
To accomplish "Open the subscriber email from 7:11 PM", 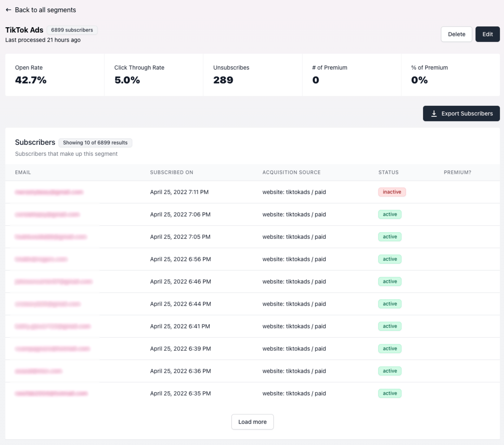I will [x=49, y=192].
